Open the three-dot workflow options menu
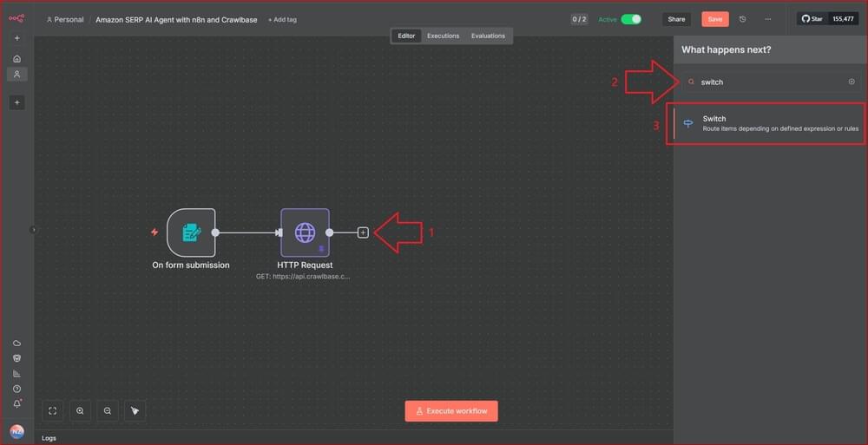The image size is (868, 445). (767, 19)
